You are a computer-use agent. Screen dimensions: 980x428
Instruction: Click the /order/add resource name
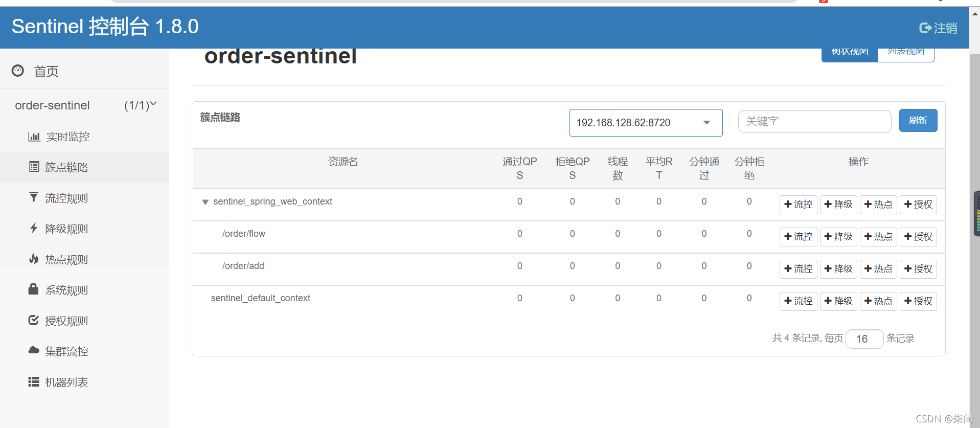(243, 266)
